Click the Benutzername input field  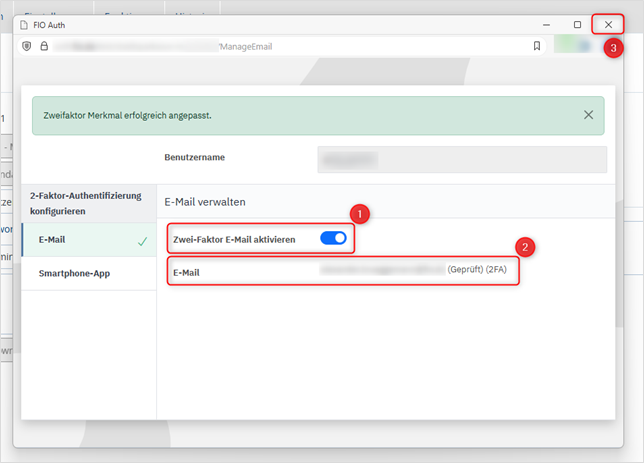[461, 159]
